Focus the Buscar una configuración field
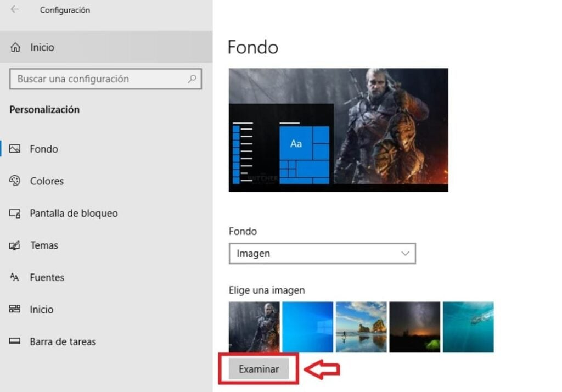 [99, 79]
